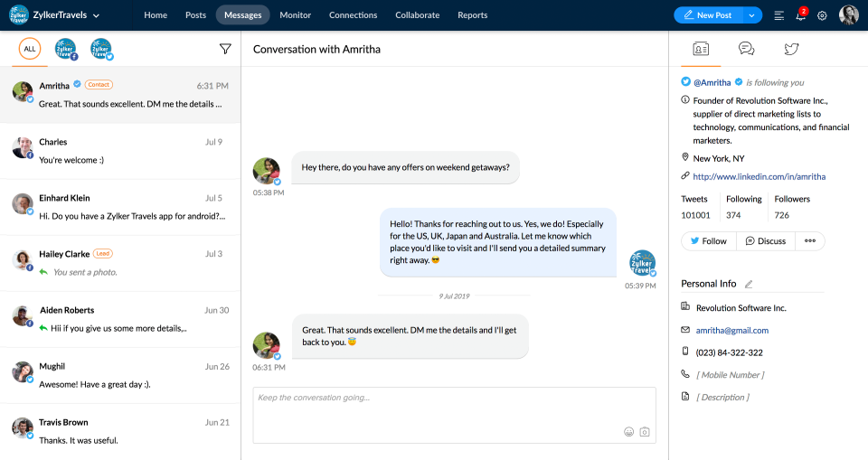Open the Connections tab
This screenshot has width=868, height=460.
[x=354, y=15]
